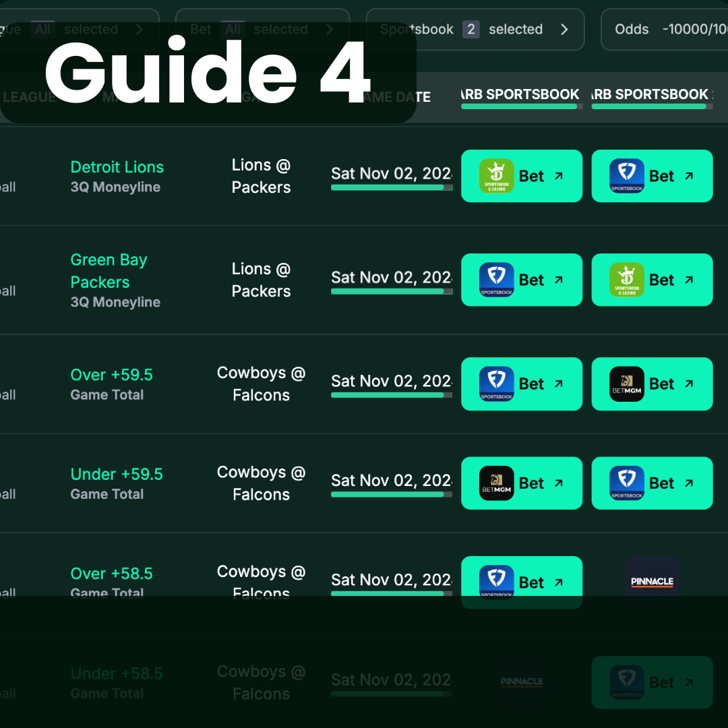The image size is (728, 728).
Task: Click FanDuel icon in Detroit Lions row
Action: [x=627, y=176]
